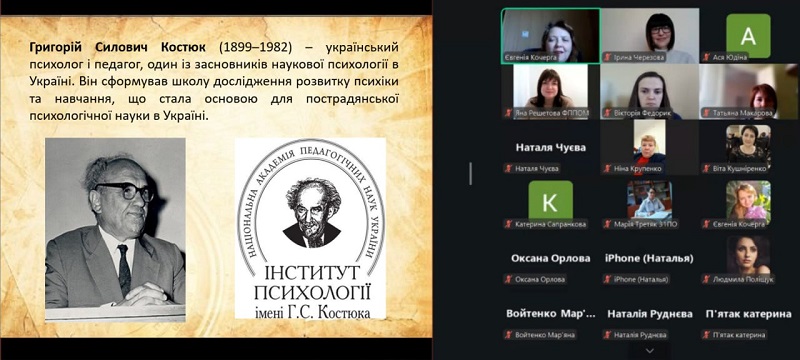The image size is (800, 360).
Task: Click muted mic icon beside Оксана Орлова label
Action: (x=508, y=279)
